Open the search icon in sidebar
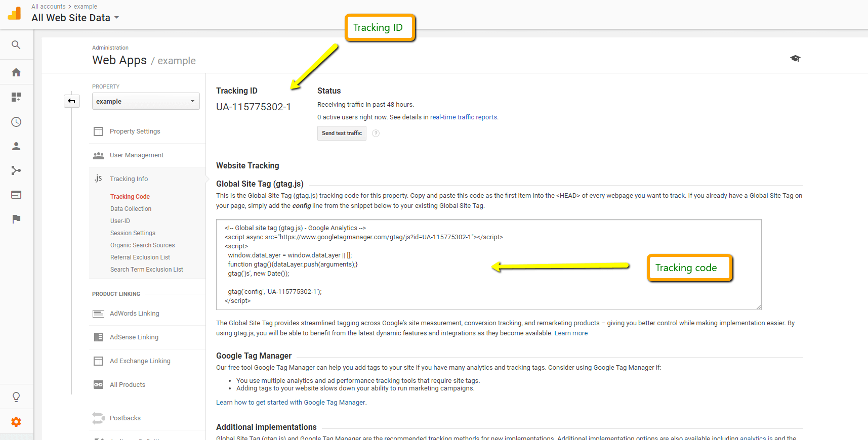Viewport: 868px width, 440px height. pos(16,45)
